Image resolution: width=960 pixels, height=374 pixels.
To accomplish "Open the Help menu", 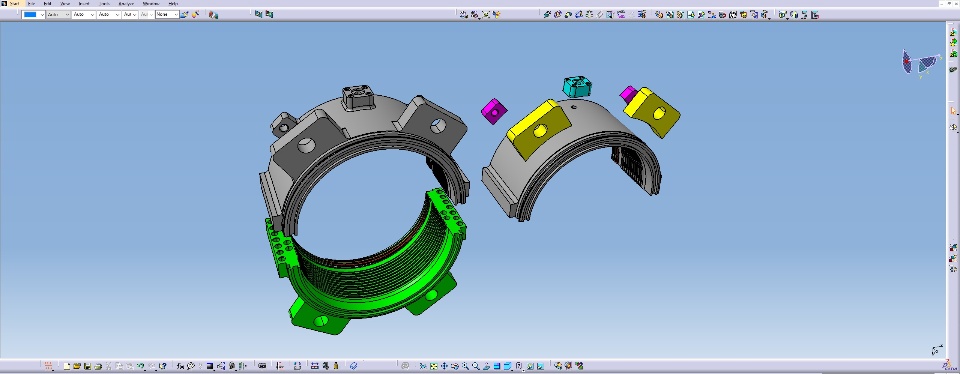I will pos(174,4).
